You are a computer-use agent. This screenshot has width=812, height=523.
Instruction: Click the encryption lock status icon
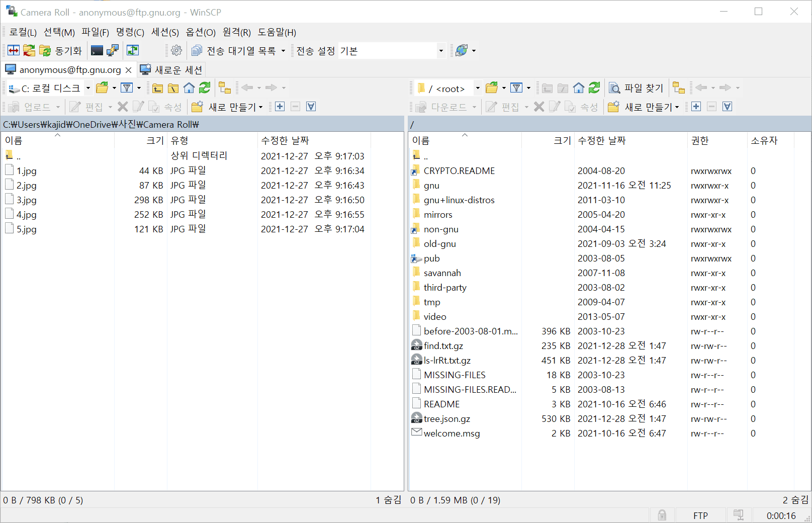click(x=662, y=515)
